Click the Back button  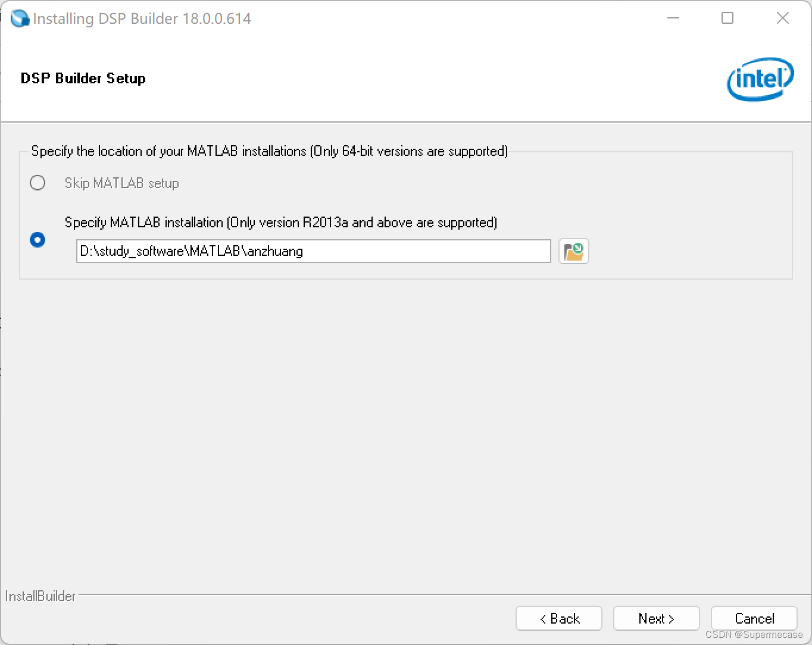(558, 618)
